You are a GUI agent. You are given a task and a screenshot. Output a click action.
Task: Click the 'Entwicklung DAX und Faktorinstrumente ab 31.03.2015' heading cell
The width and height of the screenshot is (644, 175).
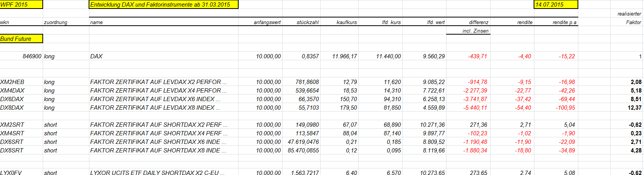[164, 5]
